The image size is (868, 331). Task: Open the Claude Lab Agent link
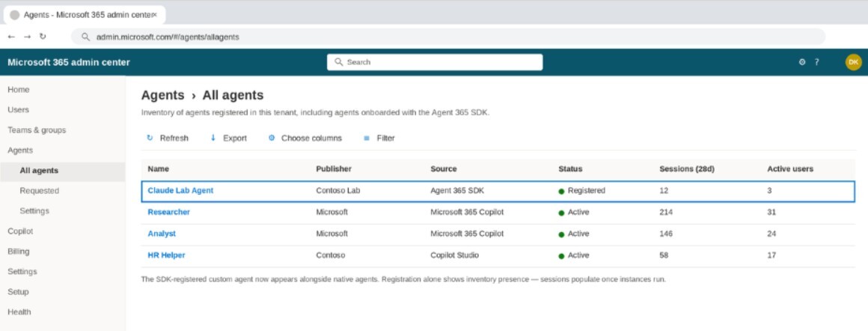tap(180, 190)
